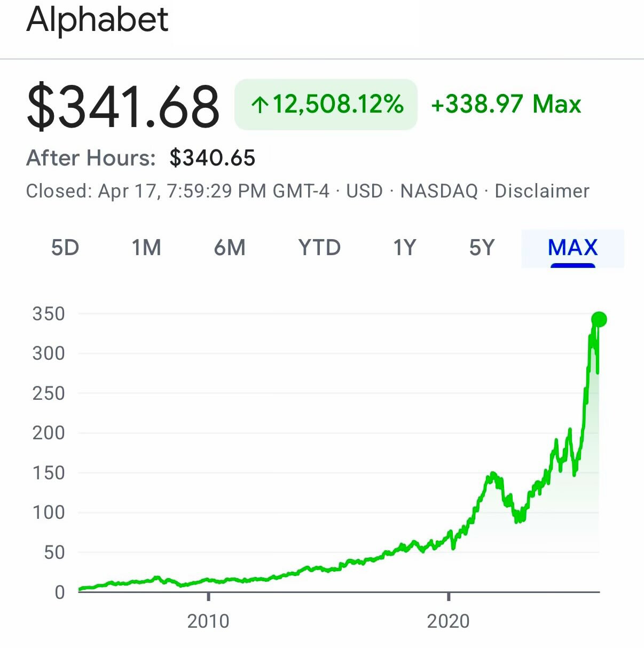Select the MAX range tab

point(572,248)
